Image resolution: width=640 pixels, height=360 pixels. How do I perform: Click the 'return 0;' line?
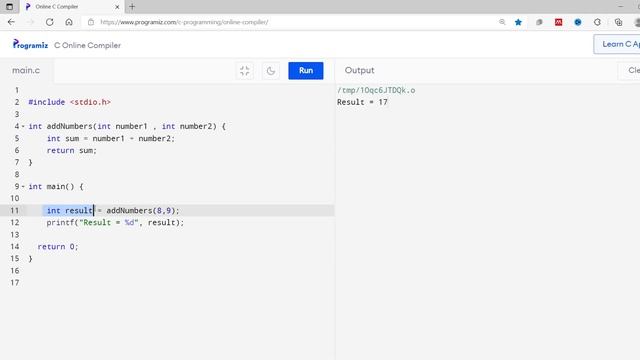58,247
